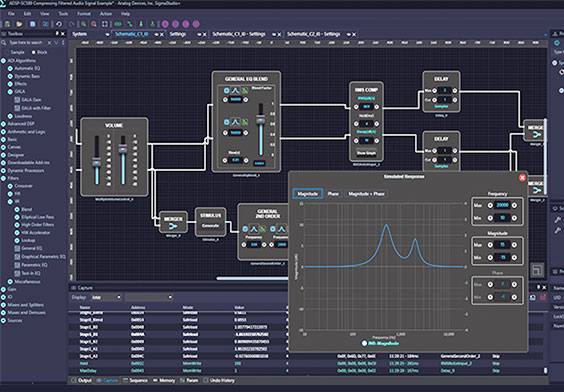Collapse the GALA tree node
The height and width of the screenshot is (392, 564).
point(10,92)
